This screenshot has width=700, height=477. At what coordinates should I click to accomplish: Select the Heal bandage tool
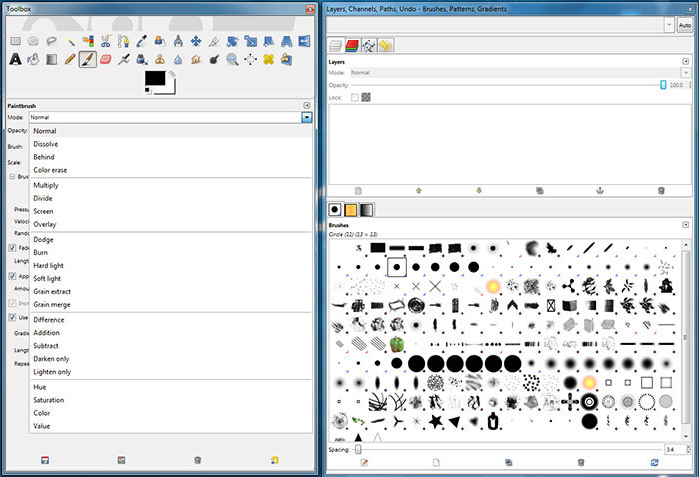tap(268, 59)
